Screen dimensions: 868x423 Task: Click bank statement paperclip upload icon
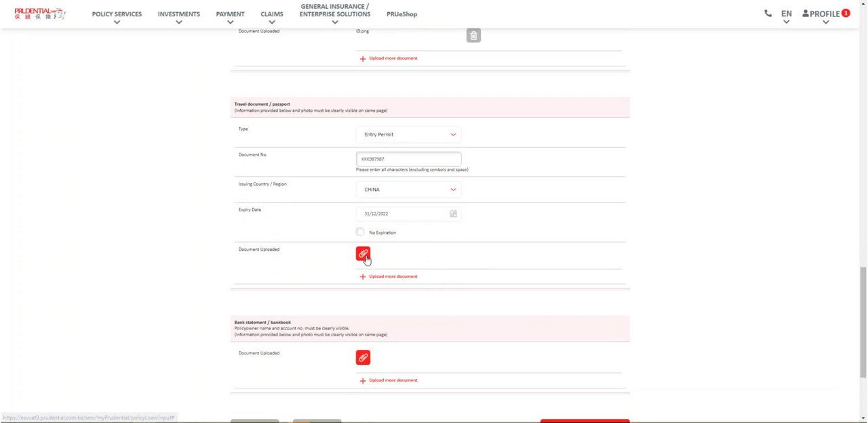pyautogui.click(x=363, y=357)
